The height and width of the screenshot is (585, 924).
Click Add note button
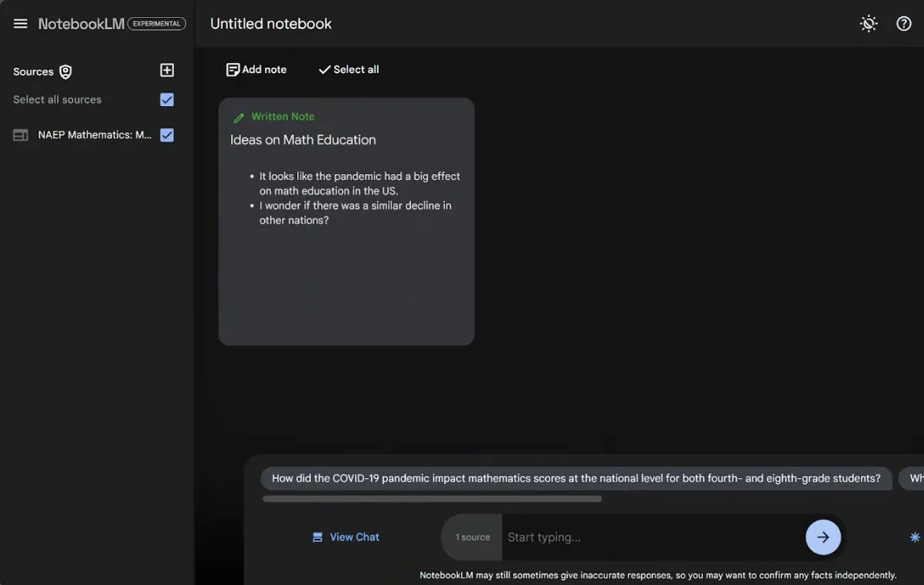pyautogui.click(x=256, y=70)
